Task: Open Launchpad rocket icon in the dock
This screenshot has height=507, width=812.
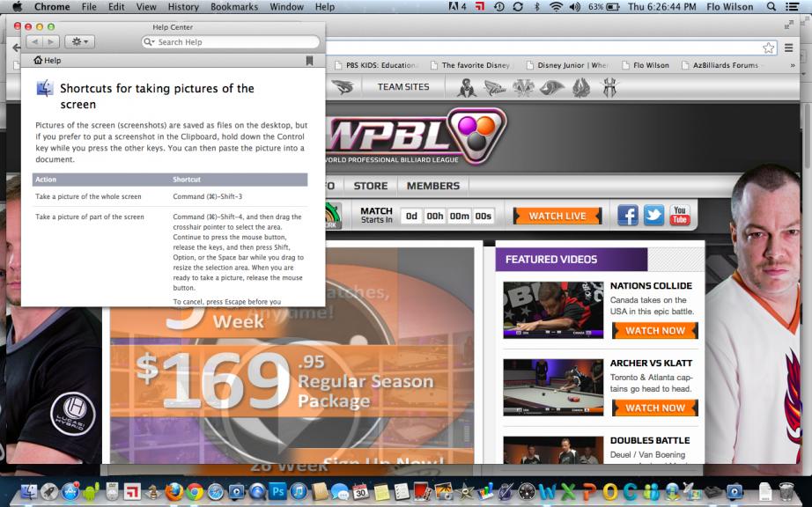Action: point(49,491)
